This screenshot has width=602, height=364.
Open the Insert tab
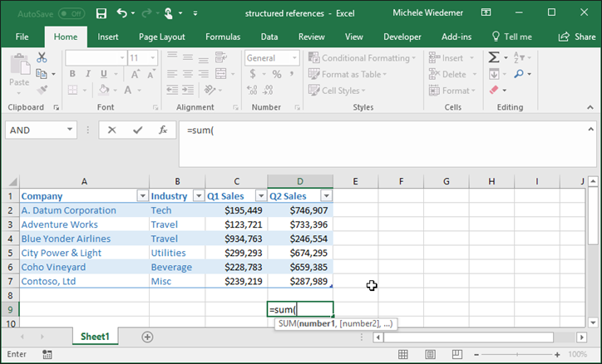(107, 37)
